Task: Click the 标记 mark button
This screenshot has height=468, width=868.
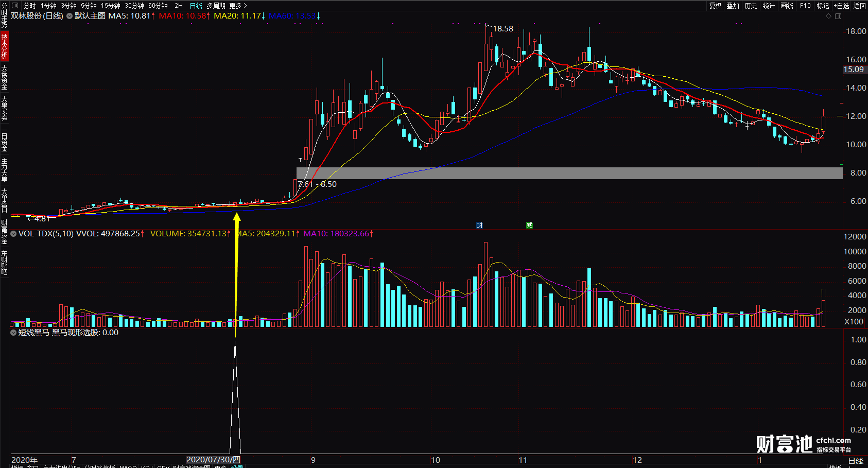Action: [x=823, y=6]
